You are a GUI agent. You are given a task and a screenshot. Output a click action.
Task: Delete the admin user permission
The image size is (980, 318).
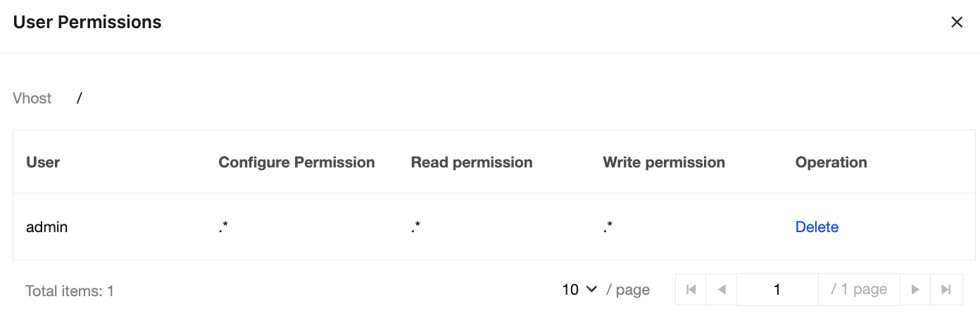click(817, 227)
